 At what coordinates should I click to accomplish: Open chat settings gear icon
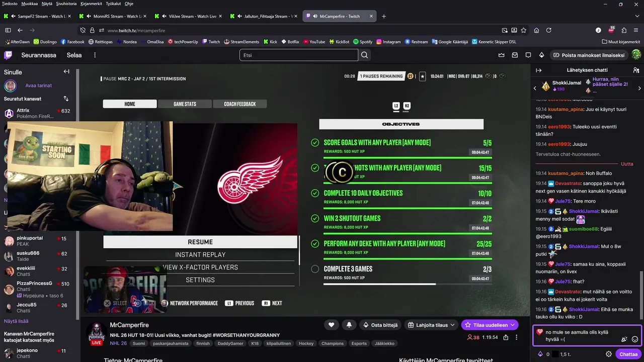click(x=609, y=354)
